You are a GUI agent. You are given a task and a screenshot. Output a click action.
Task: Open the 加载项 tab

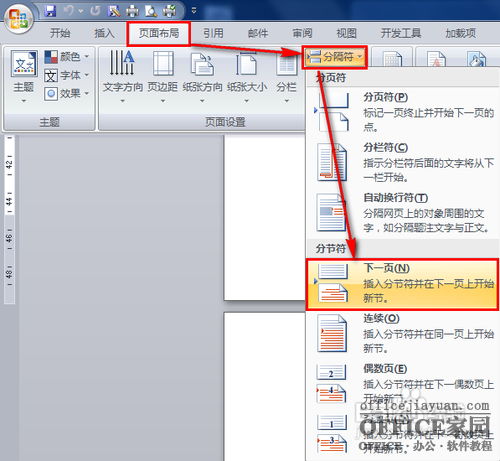click(461, 33)
